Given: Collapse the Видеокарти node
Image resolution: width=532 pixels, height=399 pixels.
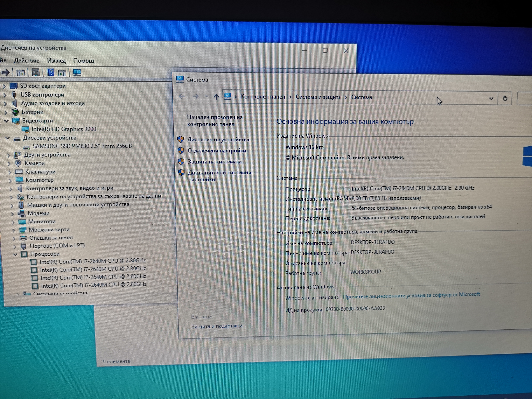Looking at the screenshot, I should click(x=7, y=121).
